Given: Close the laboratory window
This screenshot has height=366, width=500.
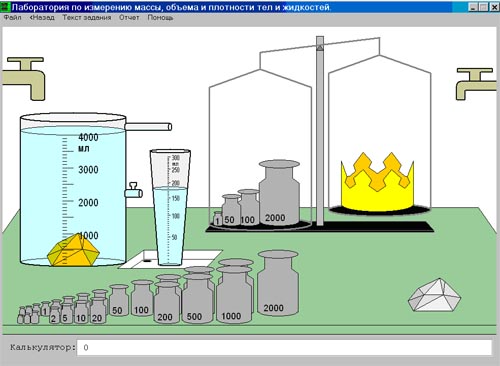Looking at the screenshot, I should click(494, 7).
